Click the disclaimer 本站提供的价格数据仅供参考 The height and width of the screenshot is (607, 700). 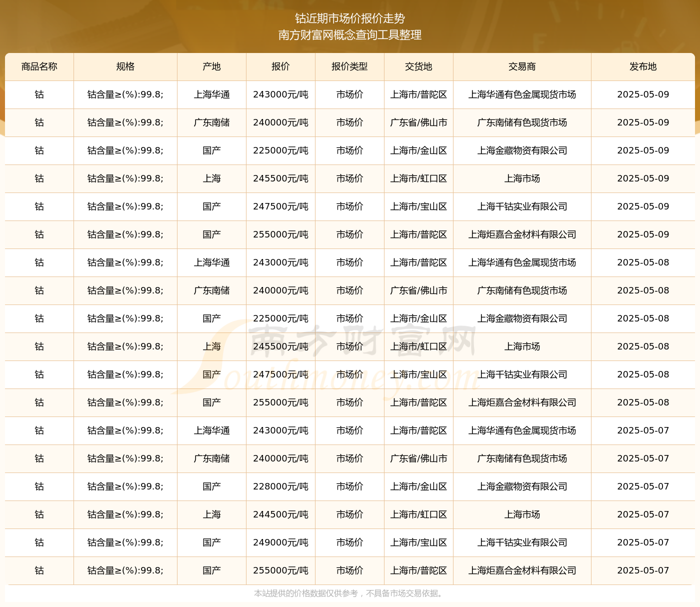click(306, 593)
